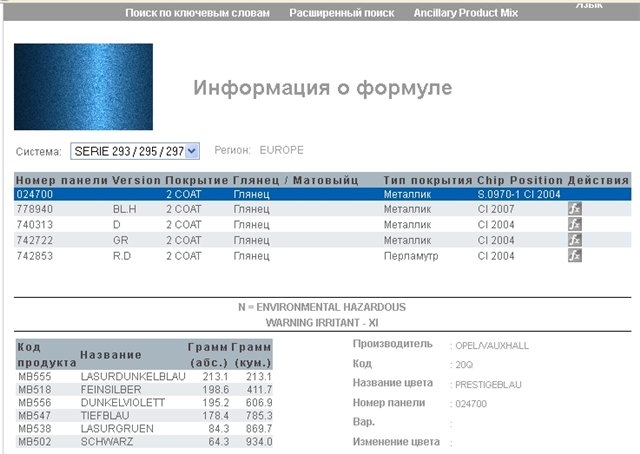Go to Расширенный поиск menu

(x=341, y=13)
